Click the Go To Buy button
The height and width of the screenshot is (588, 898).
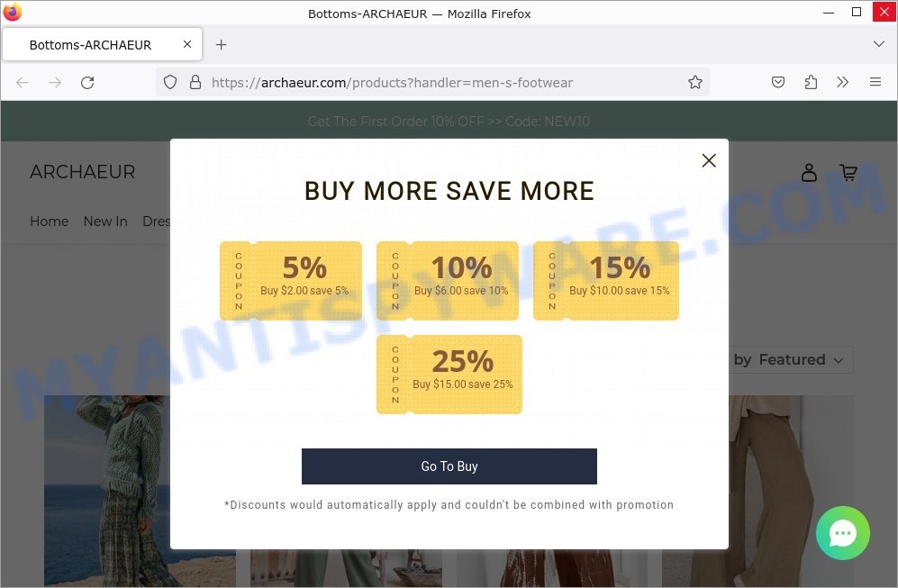[x=449, y=466]
